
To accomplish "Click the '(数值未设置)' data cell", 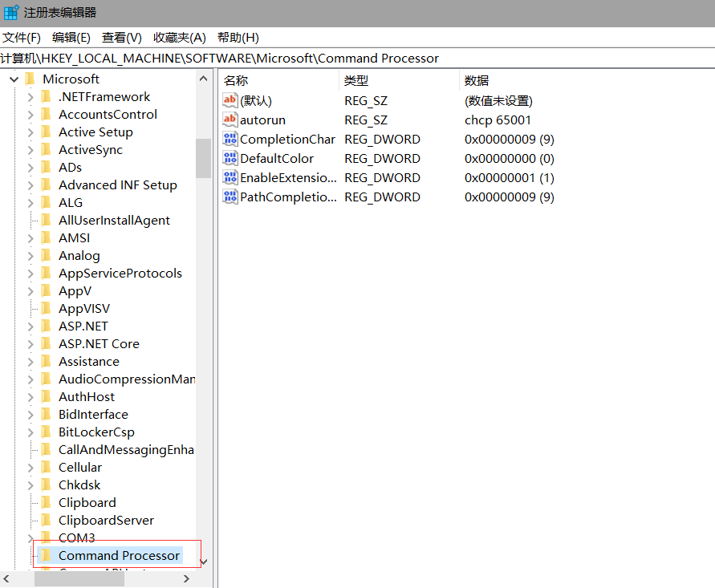I will pyautogui.click(x=498, y=101).
